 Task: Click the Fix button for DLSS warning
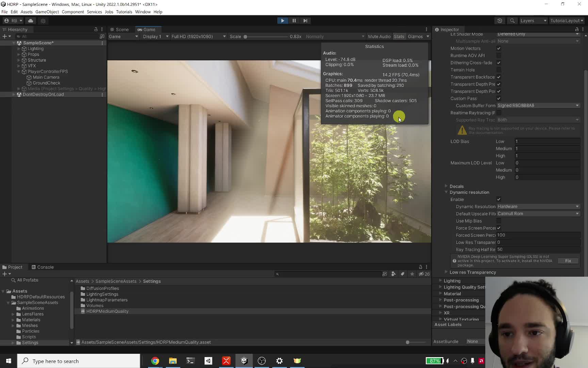568,261
